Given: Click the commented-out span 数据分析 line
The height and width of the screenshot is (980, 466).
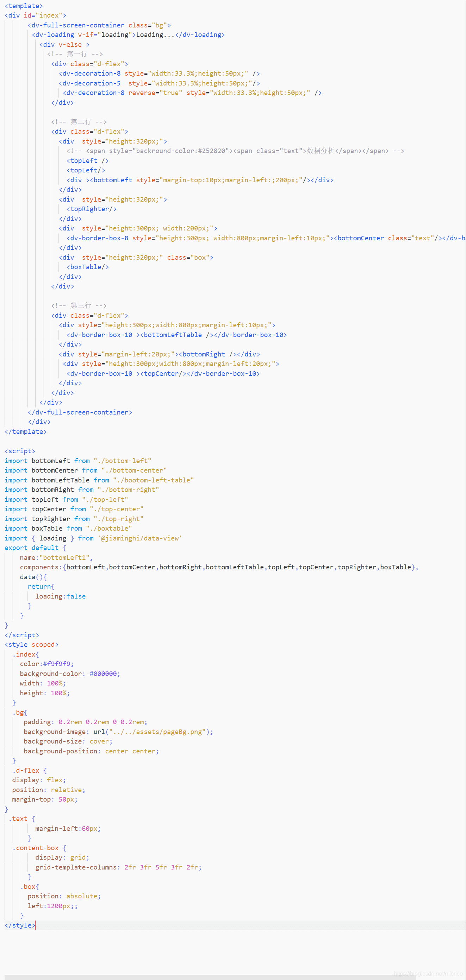Looking at the screenshot, I should pos(235,151).
